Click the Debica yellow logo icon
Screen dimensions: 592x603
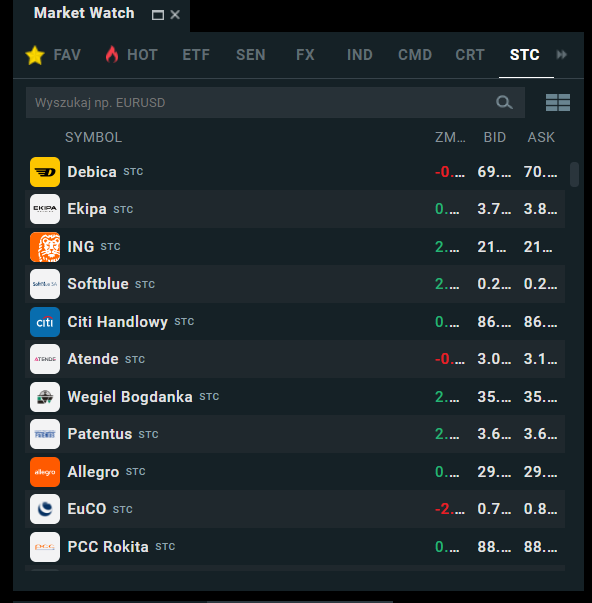(45, 172)
